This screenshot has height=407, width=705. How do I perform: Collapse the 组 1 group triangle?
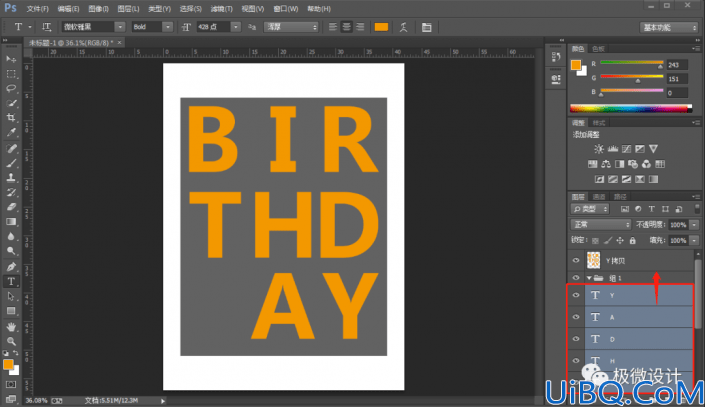[589, 278]
